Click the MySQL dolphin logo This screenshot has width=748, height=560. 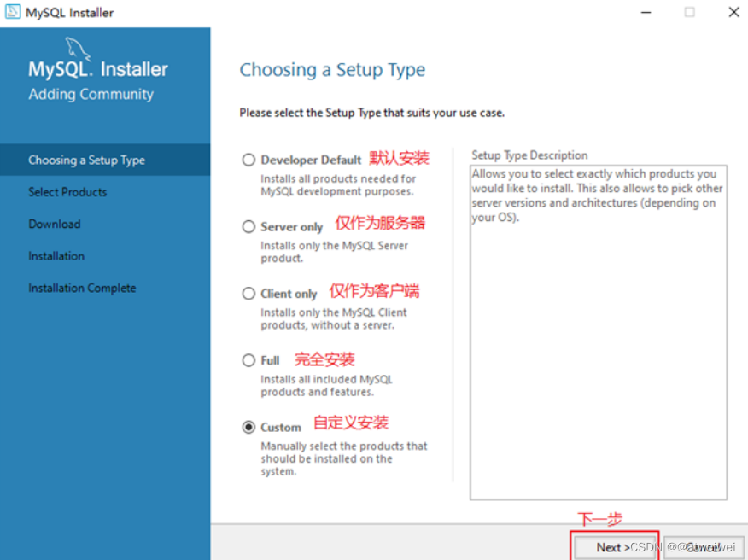77,48
